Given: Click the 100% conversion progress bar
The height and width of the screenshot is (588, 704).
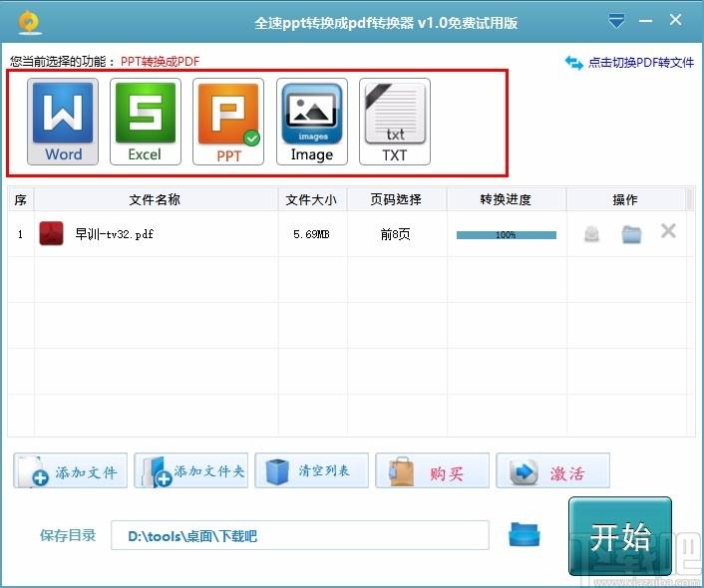Looking at the screenshot, I should (506, 235).
